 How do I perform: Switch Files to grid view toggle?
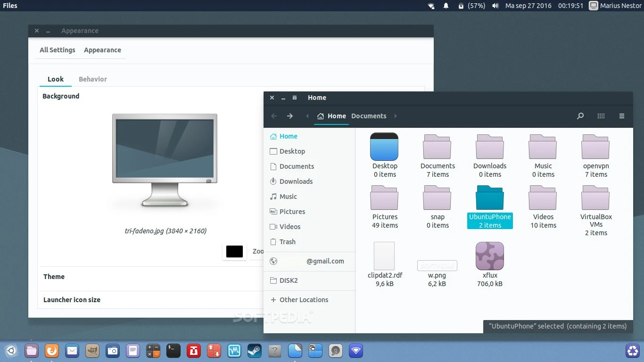[x=601, y=116]
